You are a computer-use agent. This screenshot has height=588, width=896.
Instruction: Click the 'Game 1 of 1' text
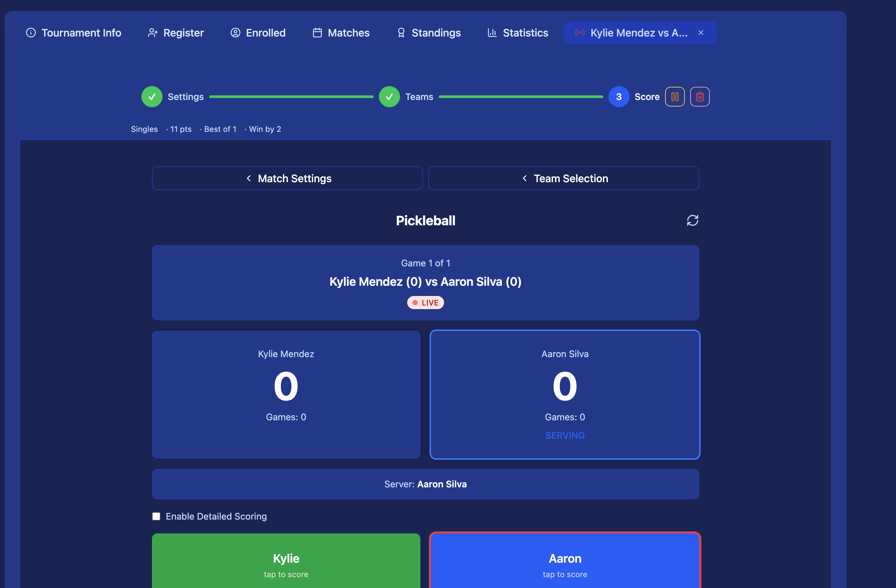point(425,263)
